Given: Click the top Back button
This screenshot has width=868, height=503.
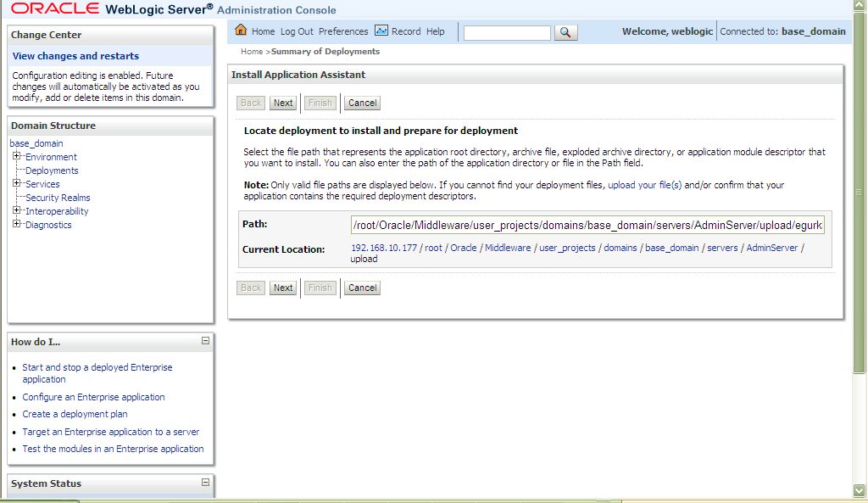Looking at the screenshot, I should pos(251,103).
